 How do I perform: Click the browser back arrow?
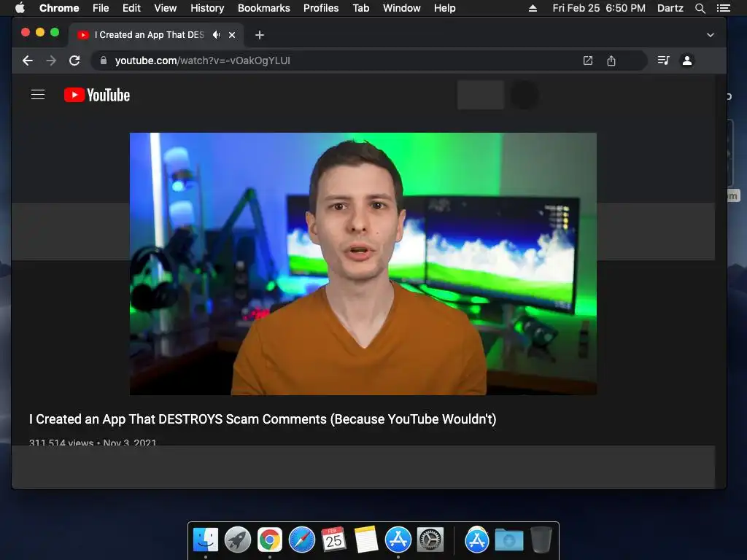pyautogui.click(x=28, y=61)
